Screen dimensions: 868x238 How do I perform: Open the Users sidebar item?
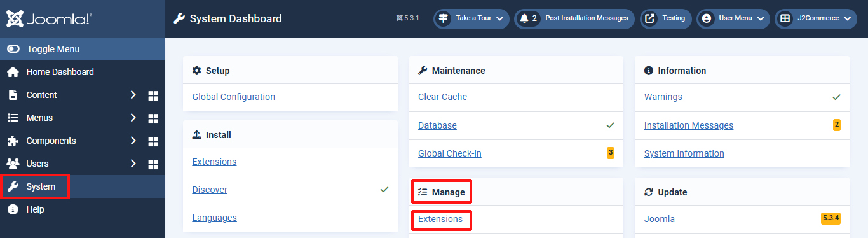click(x=37, y=164)
